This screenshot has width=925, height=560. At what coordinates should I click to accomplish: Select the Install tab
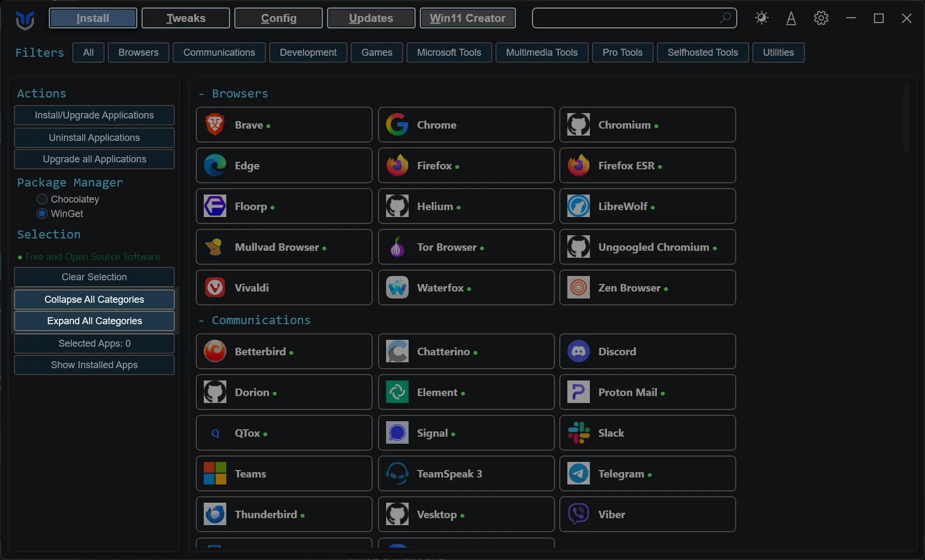pyautogui.click(x=93, y=18)
